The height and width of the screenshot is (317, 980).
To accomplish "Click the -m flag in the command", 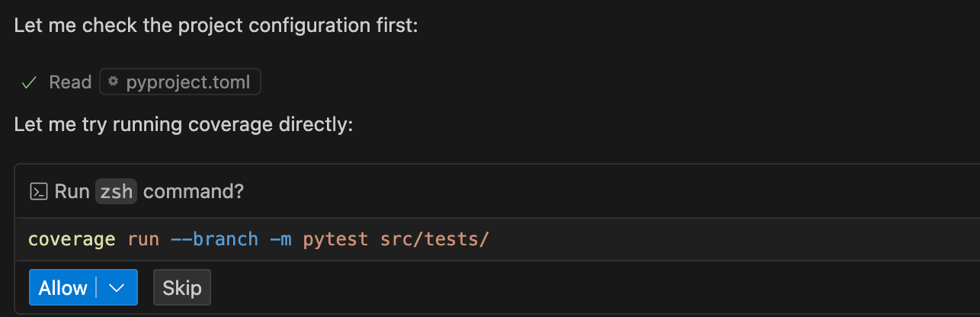I will click(280, 239).
